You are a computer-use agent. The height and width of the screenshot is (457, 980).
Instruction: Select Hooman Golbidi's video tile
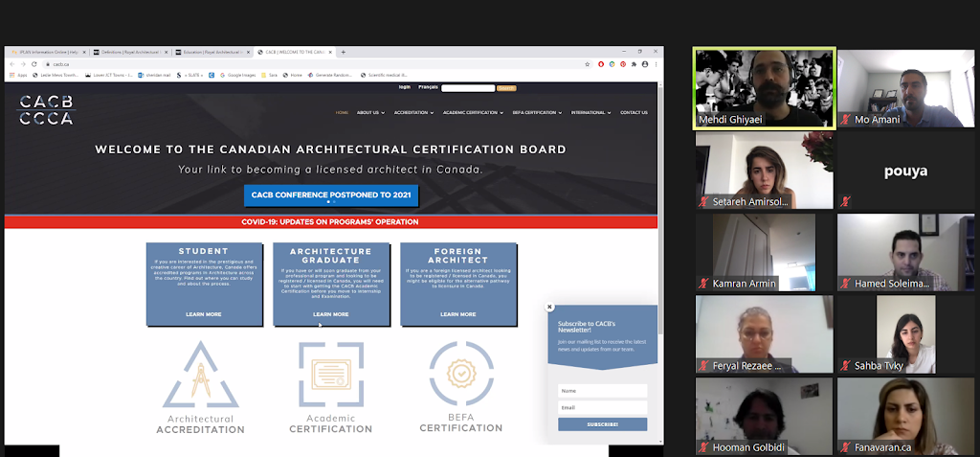tap(764, 416)
